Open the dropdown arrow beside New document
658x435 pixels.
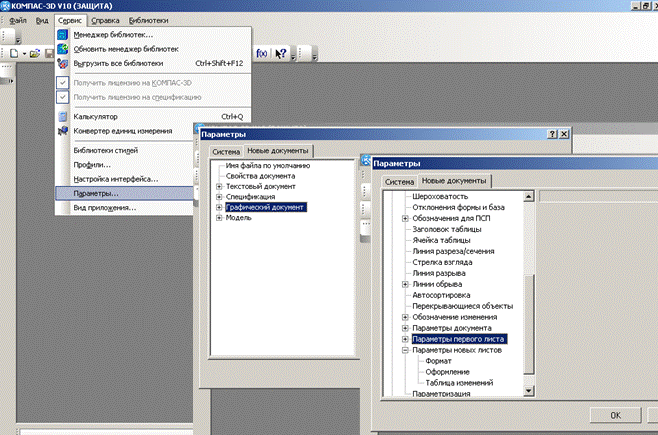click(x=24, y=54)
